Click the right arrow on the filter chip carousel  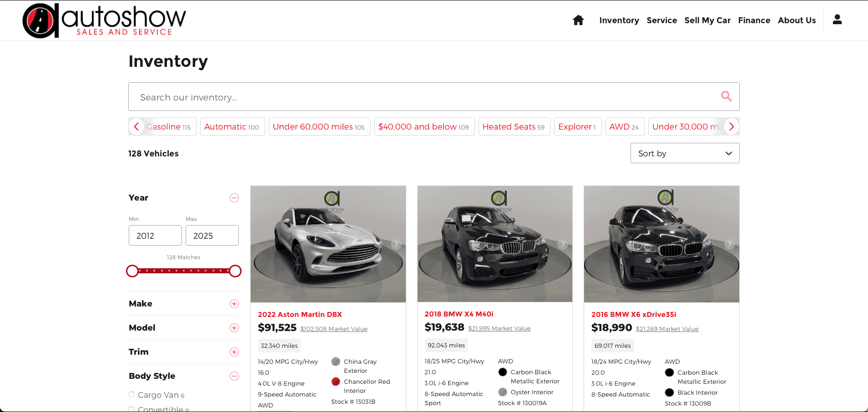pos(731,126)
